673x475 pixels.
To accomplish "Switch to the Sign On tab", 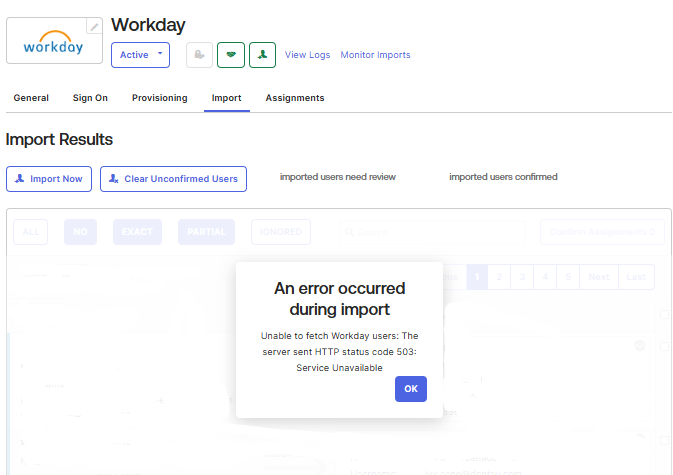I will pos(90,98).
